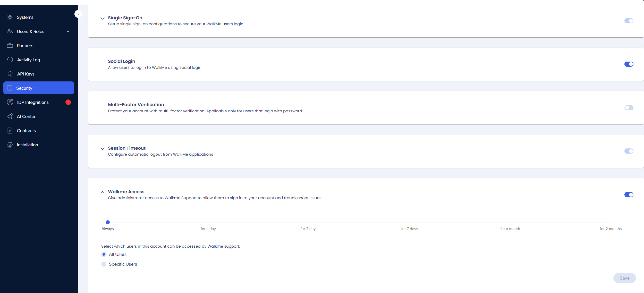The width and height of the screenshot is (644, 293).
Task: Click the 'Always' slider label
Action: pyautogui.click(x=108, y=229)
